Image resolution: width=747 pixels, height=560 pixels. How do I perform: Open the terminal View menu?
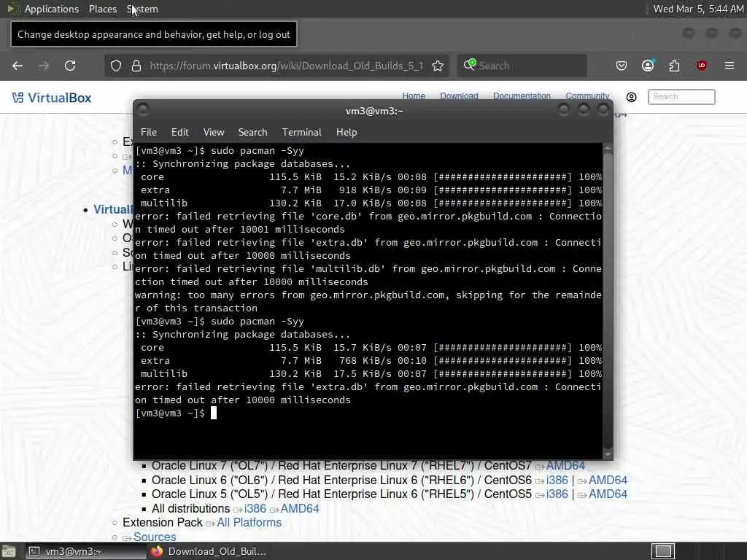pyautogui.click(x=214, y=133)
